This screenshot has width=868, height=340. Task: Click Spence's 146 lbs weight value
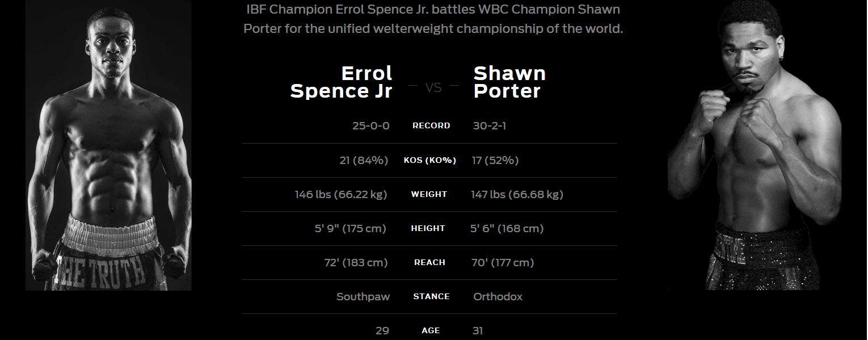click(x=341, y=194)
